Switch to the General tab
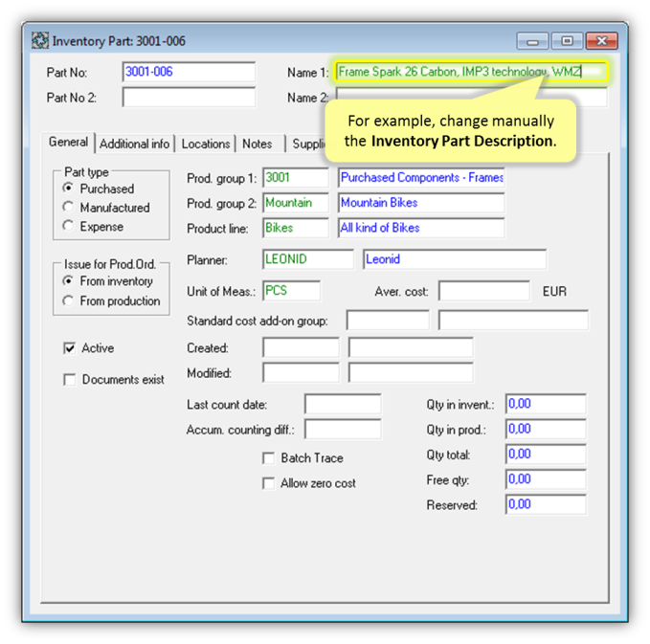This screenshot has height=644, width=650. (68, 143)
